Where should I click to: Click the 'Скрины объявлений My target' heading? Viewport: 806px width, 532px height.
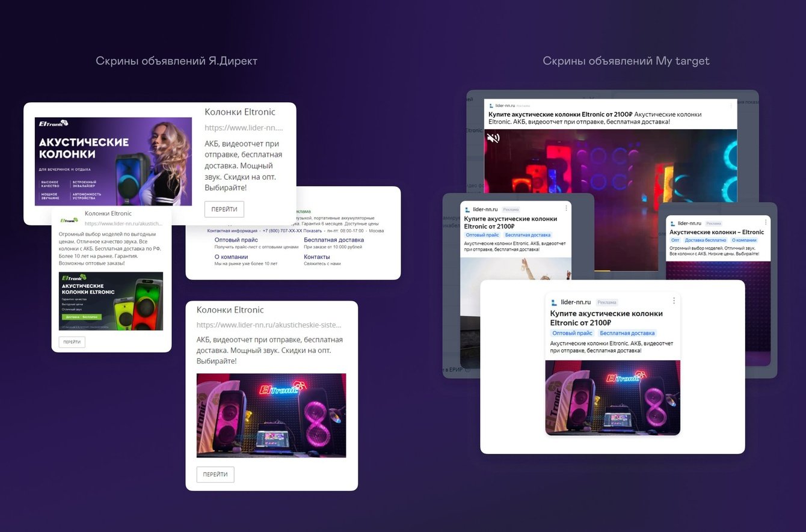(x=626, y=61)
